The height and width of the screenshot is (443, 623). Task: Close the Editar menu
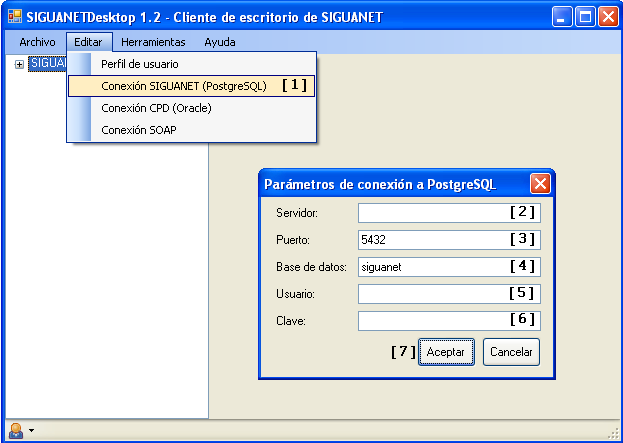89,42
